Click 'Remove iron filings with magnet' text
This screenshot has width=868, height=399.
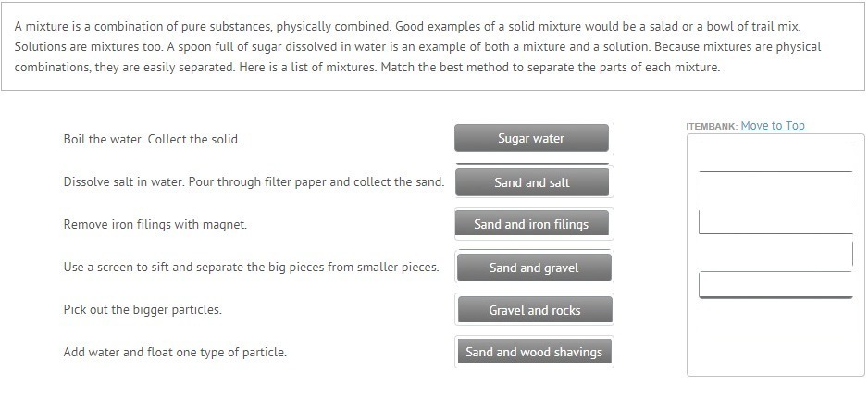click(x=155, y=224)
